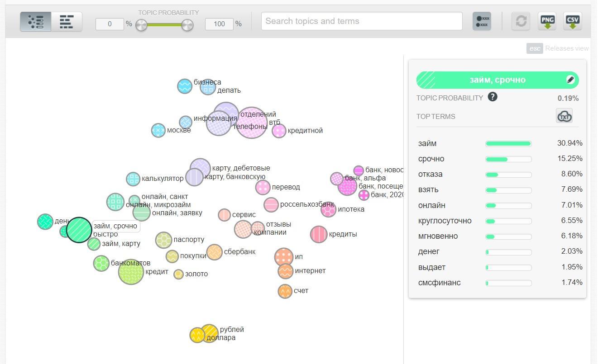Click the рублей yellow bubble

coord(210,333)
